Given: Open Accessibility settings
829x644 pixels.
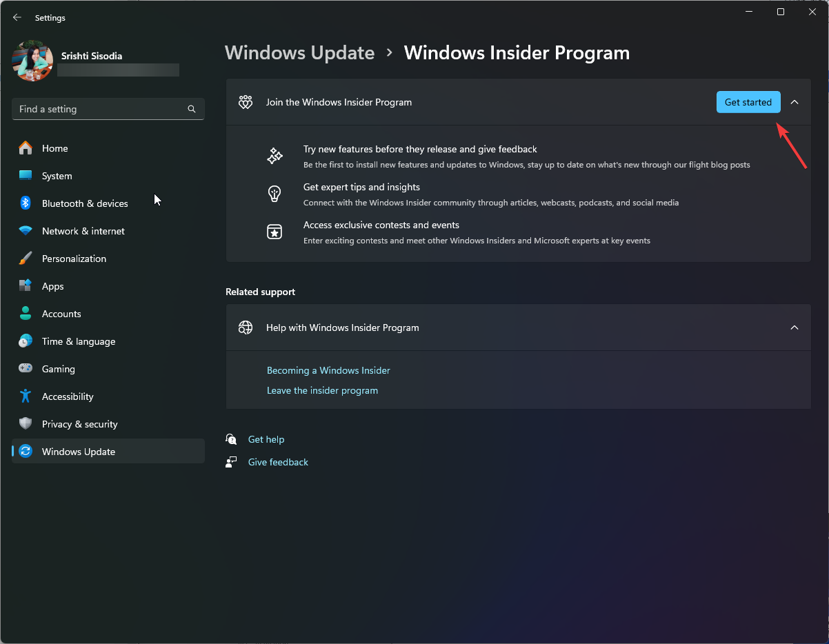Looking at the screenshot, I should 68,396.
